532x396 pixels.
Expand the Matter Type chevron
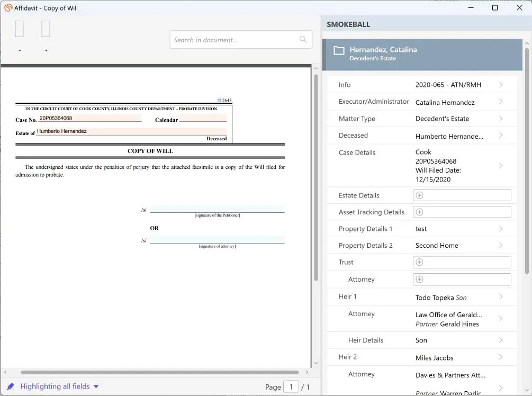pyautogui.click(x=500, y=119)
